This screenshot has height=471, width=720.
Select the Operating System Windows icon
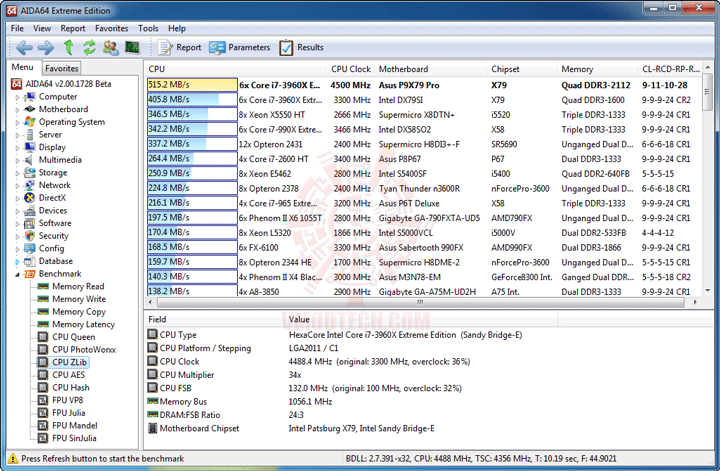point(30,122)
